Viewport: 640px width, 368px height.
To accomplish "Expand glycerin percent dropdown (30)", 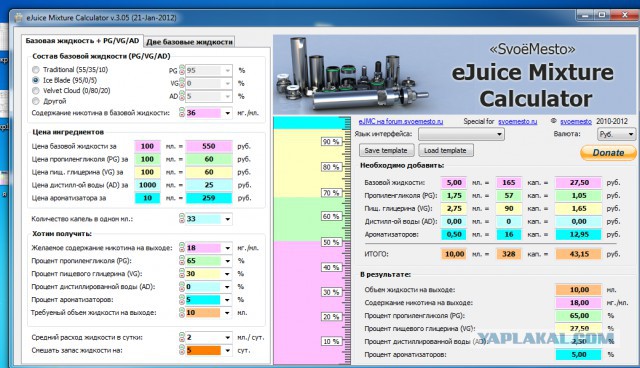I will coord(227,274).
